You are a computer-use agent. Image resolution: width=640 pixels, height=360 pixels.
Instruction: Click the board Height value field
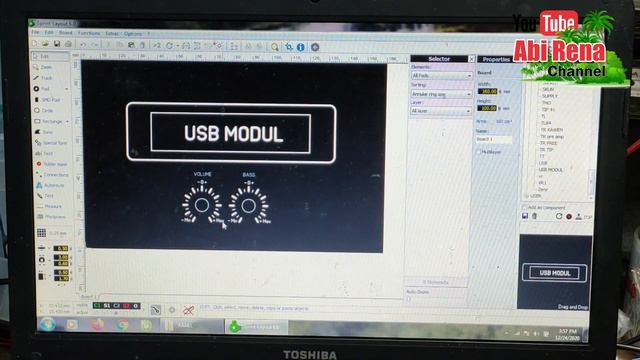[487, 108]
